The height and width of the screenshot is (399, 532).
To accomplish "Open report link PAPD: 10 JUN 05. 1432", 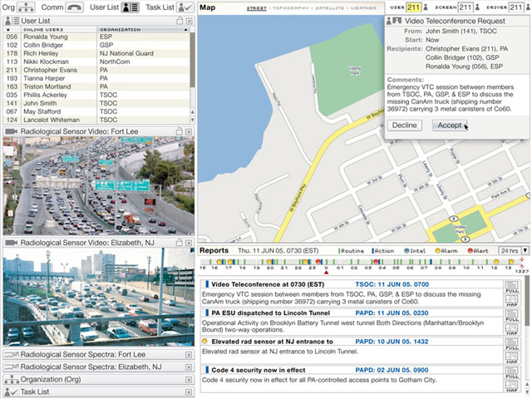I will point(392,342).
